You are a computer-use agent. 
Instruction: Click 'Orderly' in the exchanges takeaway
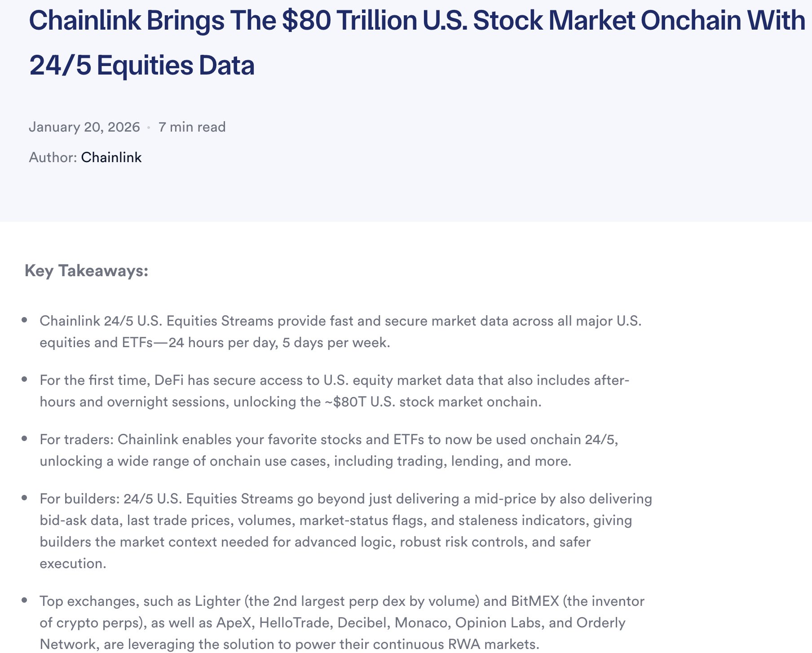[x=600, y=623]
